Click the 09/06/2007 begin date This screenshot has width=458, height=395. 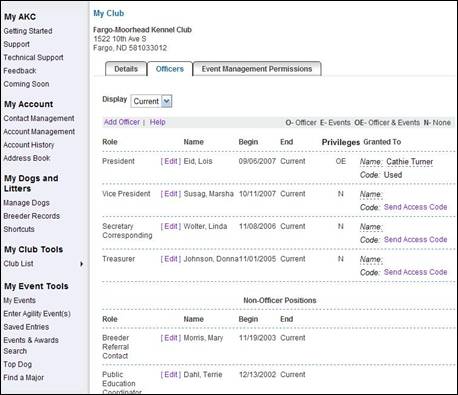coord(257,161)
